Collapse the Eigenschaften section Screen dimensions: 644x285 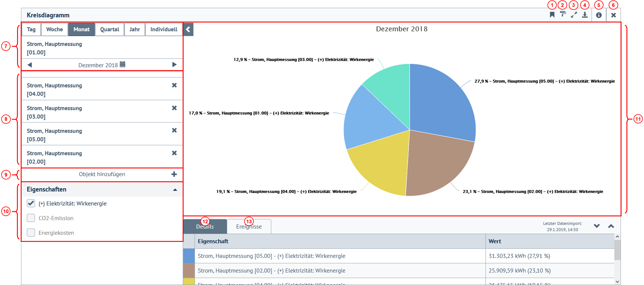click(175, 190)
